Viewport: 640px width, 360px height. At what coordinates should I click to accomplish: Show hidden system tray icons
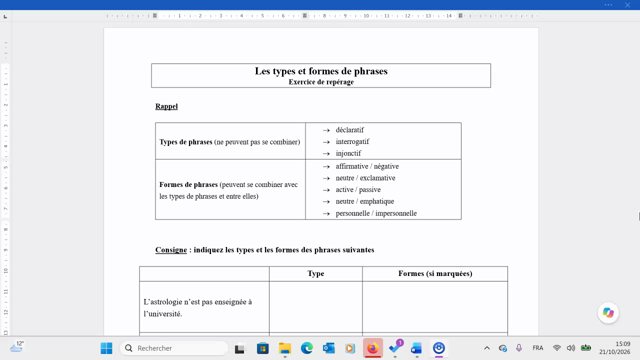(x=487, y=348)
